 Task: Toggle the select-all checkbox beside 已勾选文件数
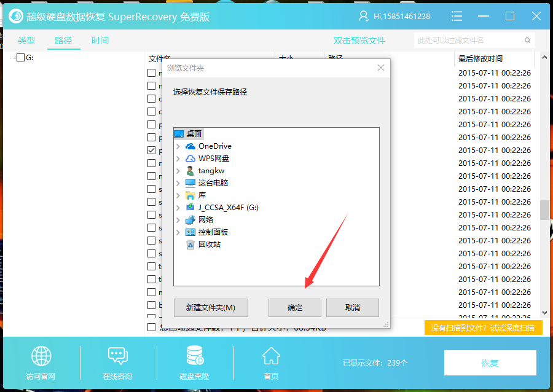[152, 327]
